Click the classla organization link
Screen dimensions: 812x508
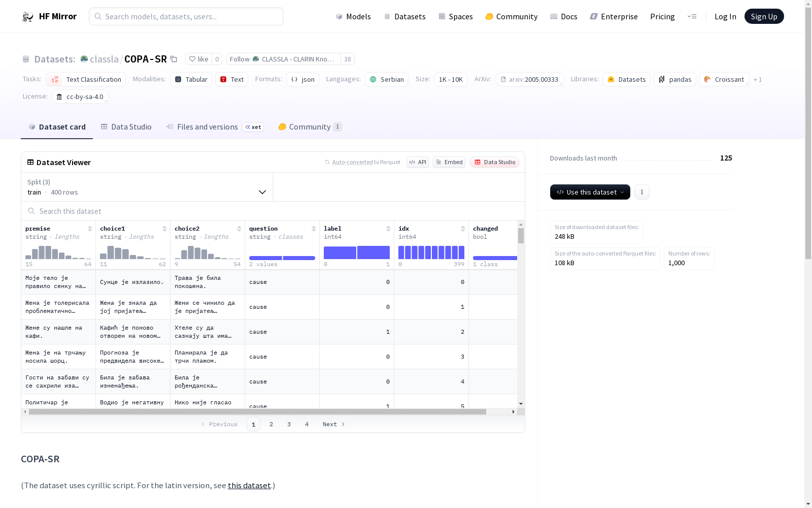[104, 59]
